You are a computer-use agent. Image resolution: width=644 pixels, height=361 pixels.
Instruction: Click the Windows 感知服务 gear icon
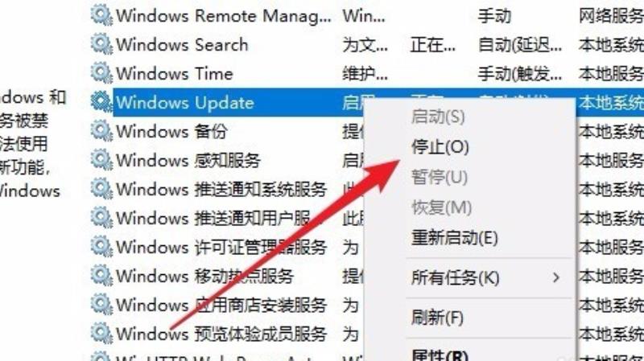click(x=101, y=160)
